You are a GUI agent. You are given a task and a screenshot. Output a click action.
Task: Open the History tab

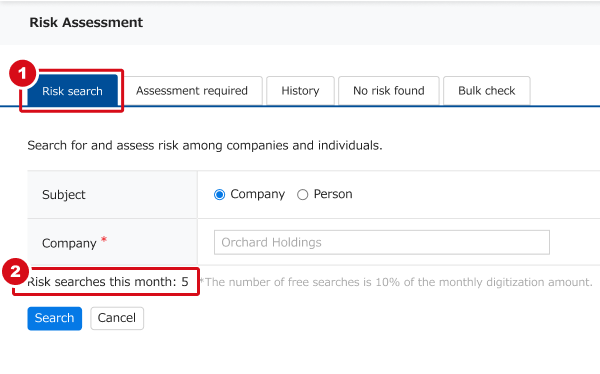pyautogui.click(x=300, y=91)
